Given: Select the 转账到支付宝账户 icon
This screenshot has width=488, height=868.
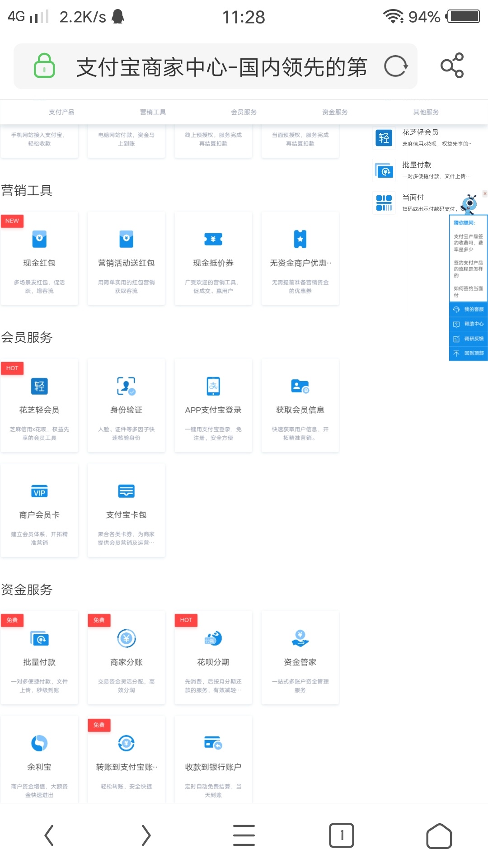Looking at the screenshot, I should click(x=126, y=743).
